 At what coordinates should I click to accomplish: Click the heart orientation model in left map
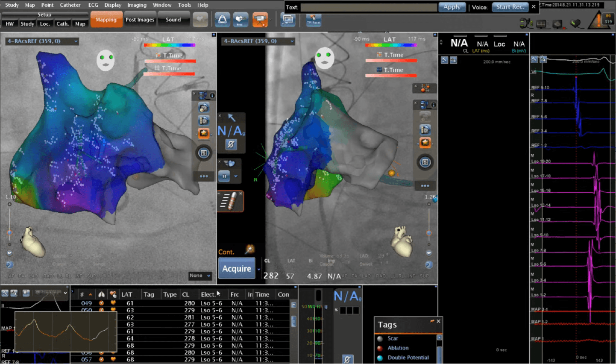coord(32,241)
